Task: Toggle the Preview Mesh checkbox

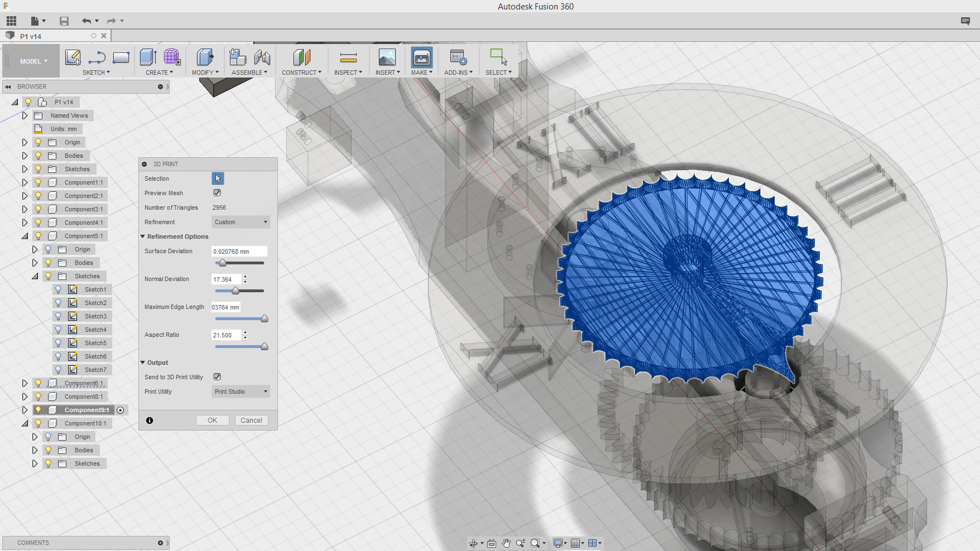Action: 217,193
